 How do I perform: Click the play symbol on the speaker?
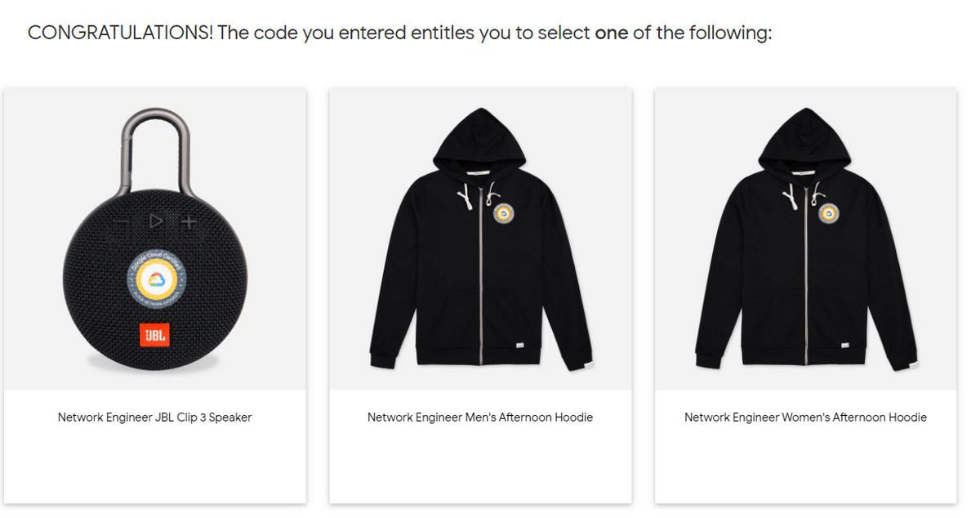point(155,221)
